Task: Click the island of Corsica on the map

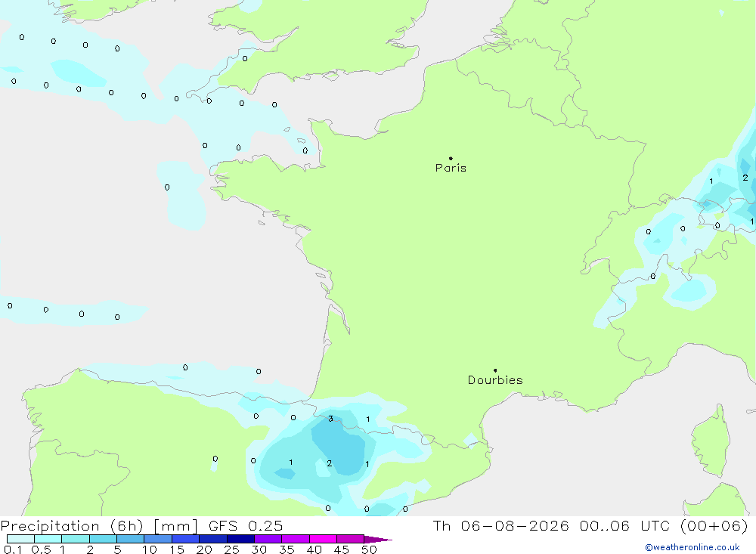Action: (711, 443)
